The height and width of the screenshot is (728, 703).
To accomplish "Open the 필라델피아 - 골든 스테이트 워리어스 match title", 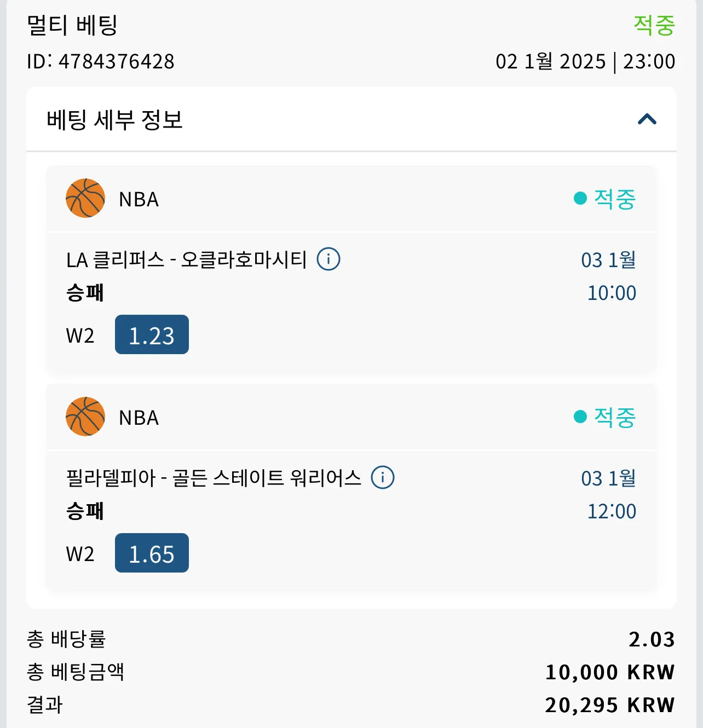I will coord(214,477).
